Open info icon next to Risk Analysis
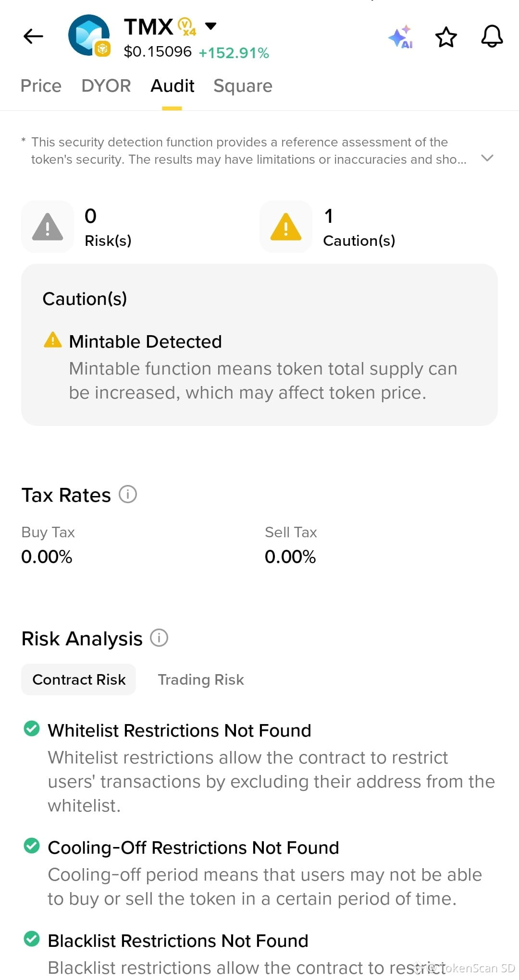This screenshot has width=519, height=980. tap(159, 638)
